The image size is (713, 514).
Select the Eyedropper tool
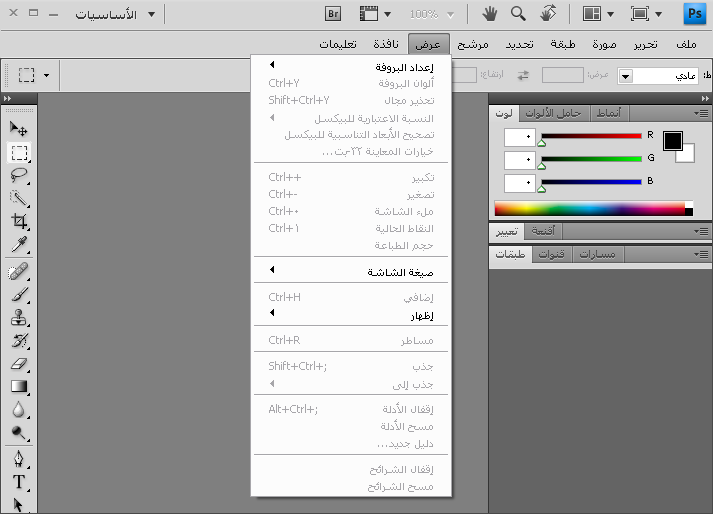tap(19, 245)
